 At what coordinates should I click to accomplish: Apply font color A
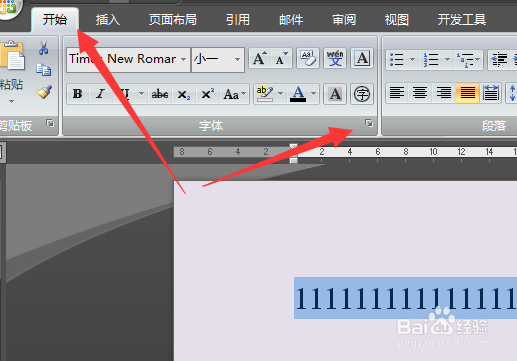pyautogui.click(x=298, y=94)
